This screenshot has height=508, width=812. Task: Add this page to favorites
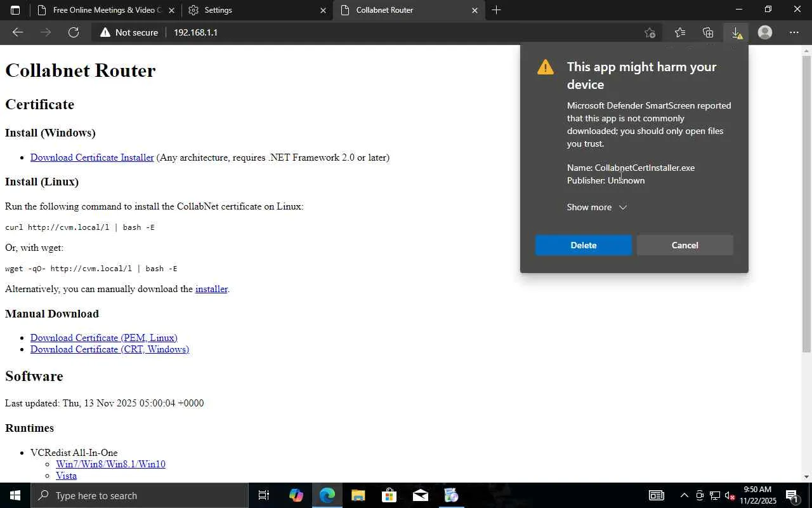650,32
